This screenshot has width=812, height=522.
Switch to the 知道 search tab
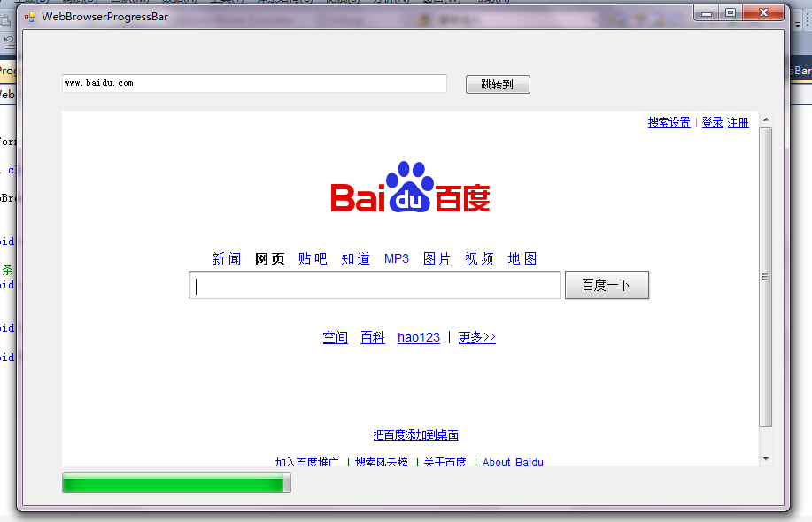pos(356,258)
